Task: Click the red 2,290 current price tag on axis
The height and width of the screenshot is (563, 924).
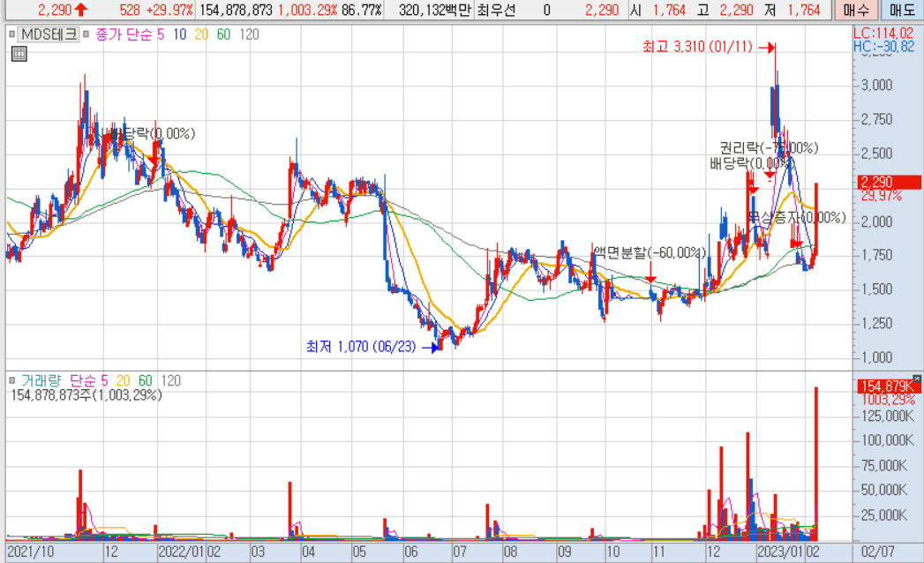Action: pos(888,182)
